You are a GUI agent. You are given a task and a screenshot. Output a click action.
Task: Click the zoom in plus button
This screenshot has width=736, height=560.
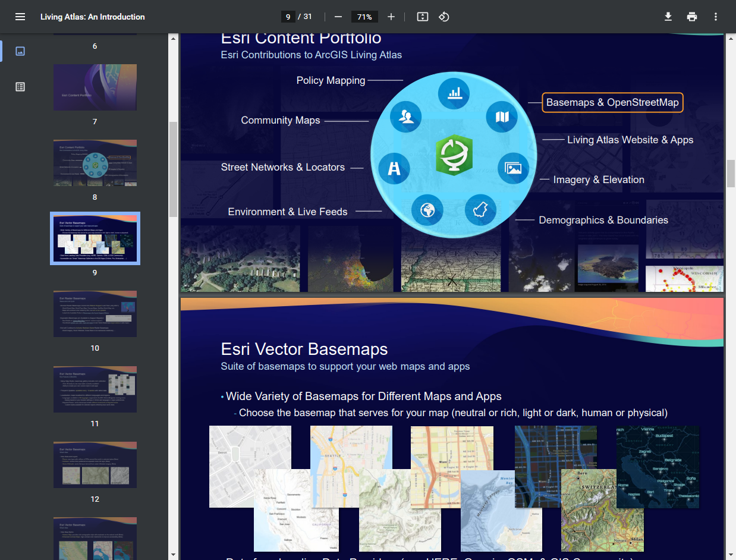(391, 17)
